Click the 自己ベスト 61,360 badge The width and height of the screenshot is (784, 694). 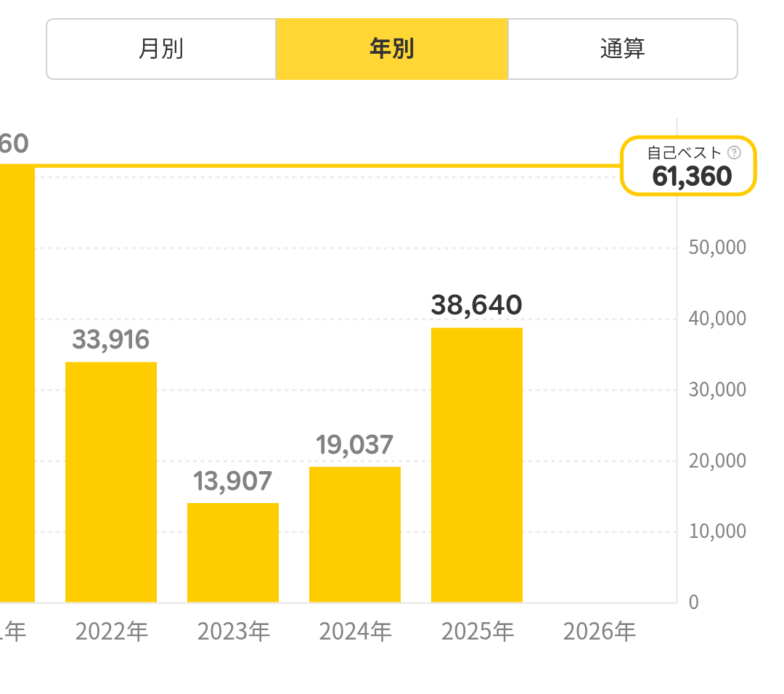[688, 167]
